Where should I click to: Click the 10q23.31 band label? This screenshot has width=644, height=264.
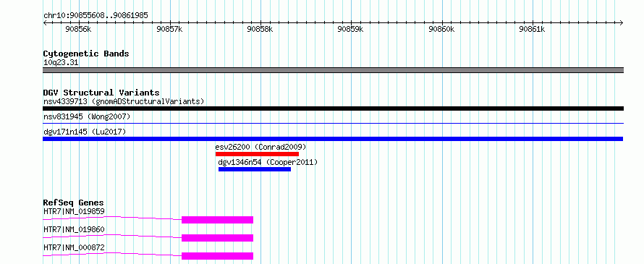click(x=61, y=63)
